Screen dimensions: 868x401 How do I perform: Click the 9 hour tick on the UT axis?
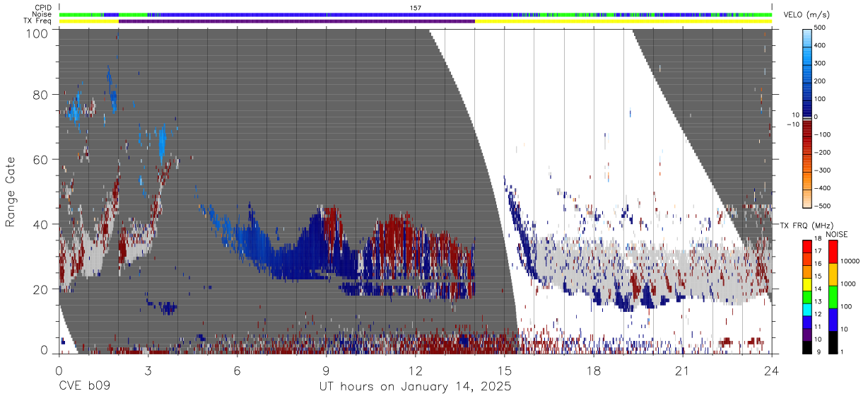[326, 371]
